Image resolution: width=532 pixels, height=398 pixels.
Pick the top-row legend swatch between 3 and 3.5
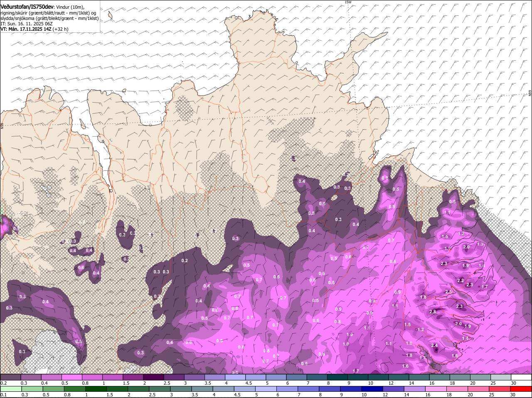tap(195, 377)
